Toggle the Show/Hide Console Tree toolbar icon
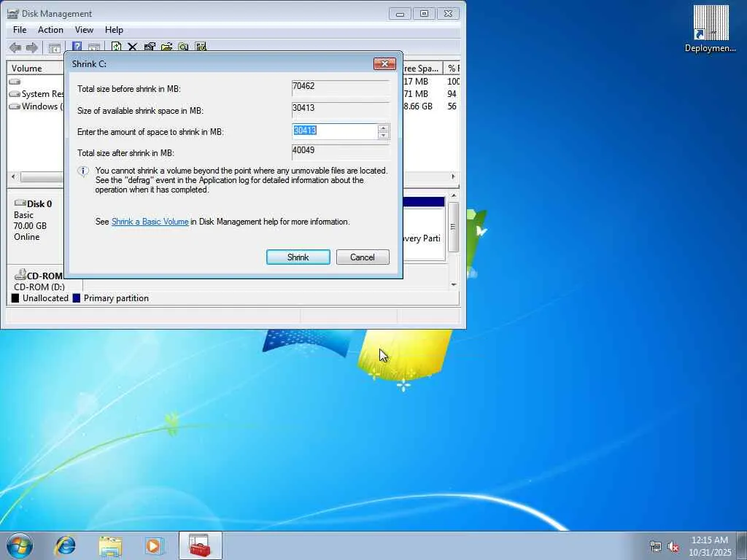 54,47
